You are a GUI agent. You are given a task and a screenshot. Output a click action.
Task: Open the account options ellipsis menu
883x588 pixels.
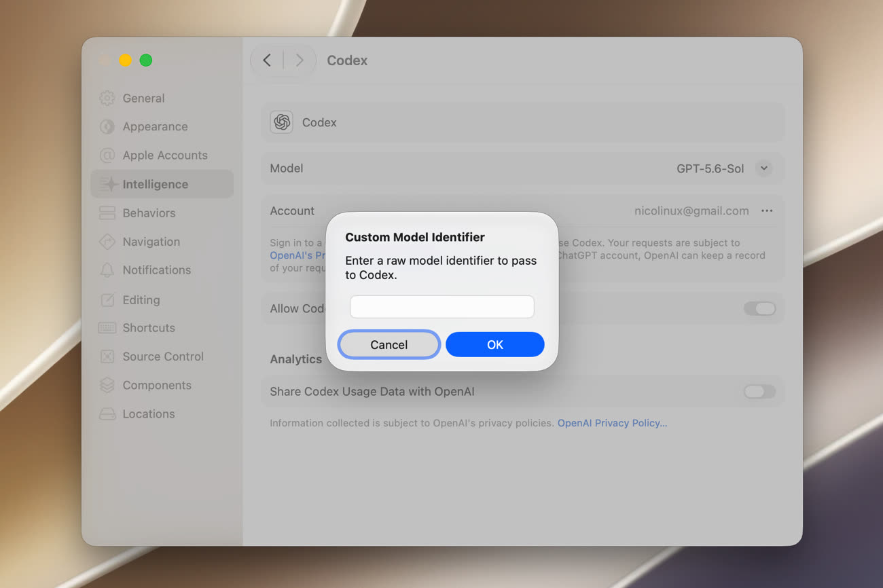tap(767, 211)
